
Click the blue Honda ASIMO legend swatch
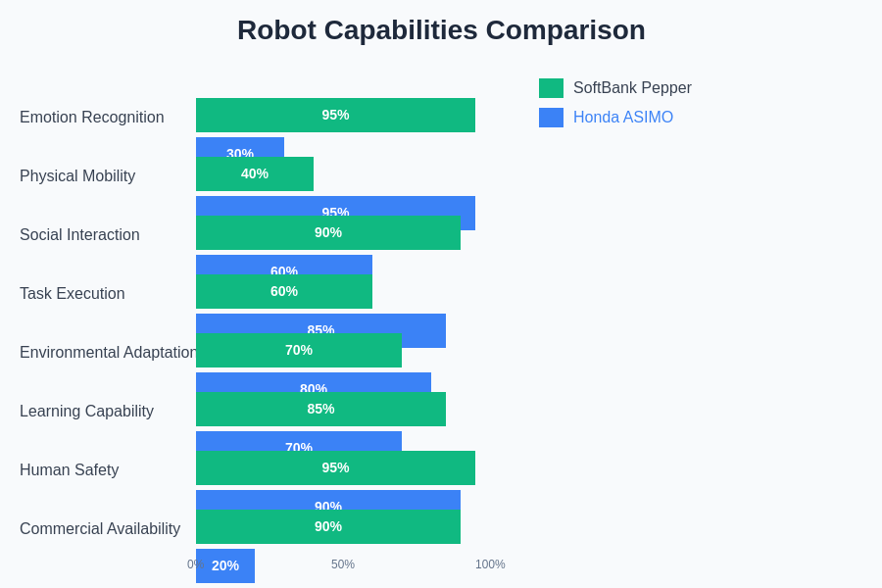point(551,118)
